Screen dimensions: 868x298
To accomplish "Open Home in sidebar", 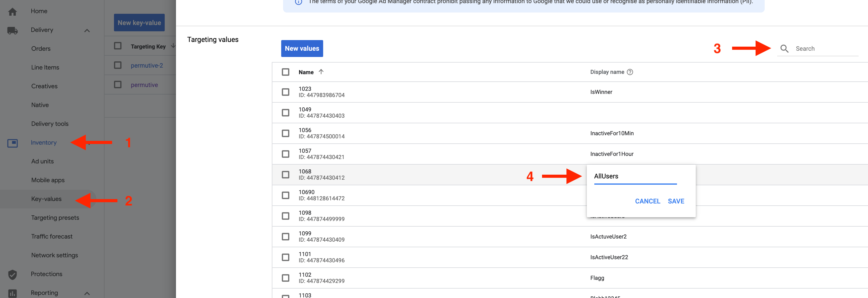I will pyautogui.click(x=39, y=11).
